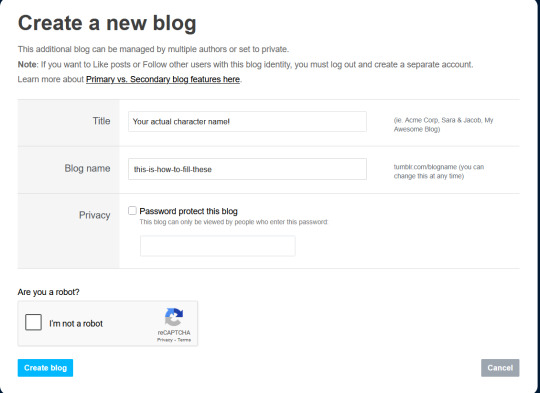Focus the Blog name text field
Viewport: 540px width, 393px height.
click(247, 169)
